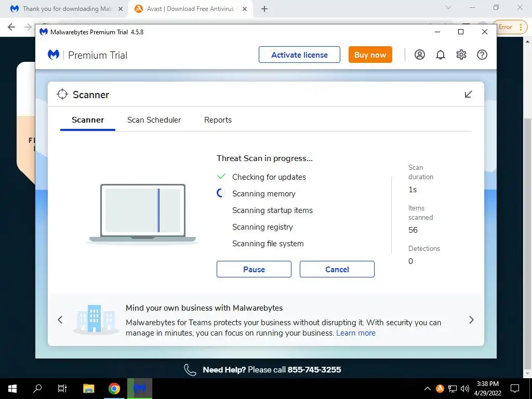Viewport: 532px width, 399px height.
Task: Open Malwarebytes settings gear
Action: pos(461,55)
